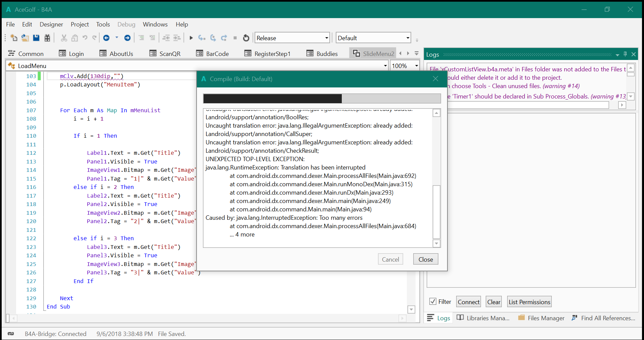
Task: Click the New file toolbar icon
Action: point(14,38)
